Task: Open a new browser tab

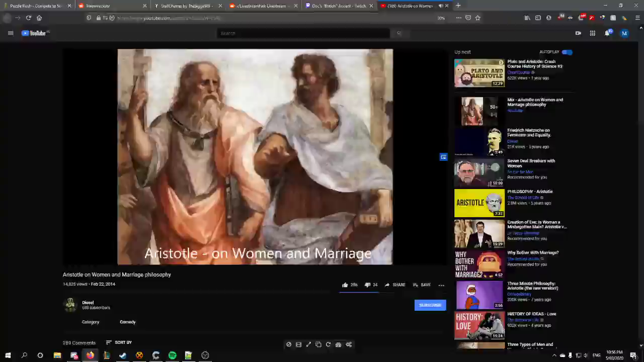Action: 458,6
